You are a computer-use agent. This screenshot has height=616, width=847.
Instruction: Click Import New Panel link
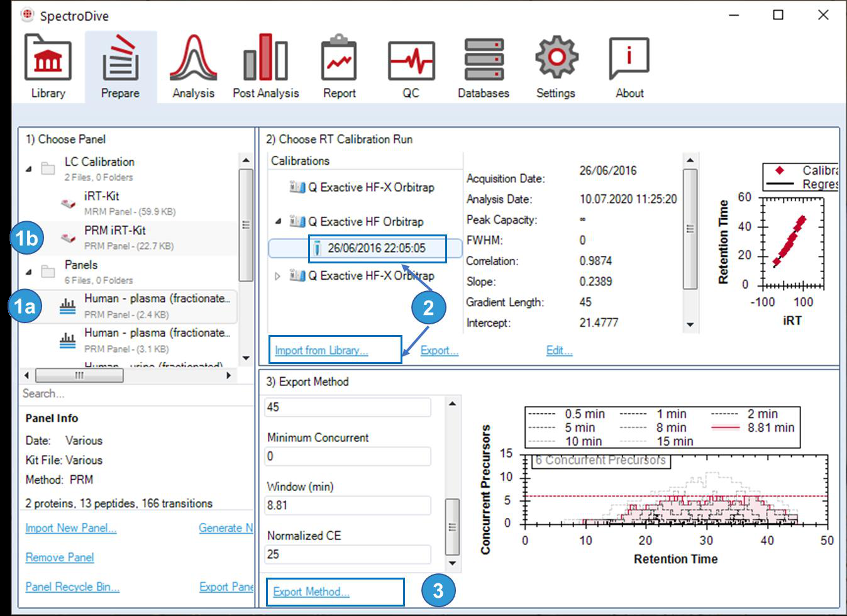[70, 528]
